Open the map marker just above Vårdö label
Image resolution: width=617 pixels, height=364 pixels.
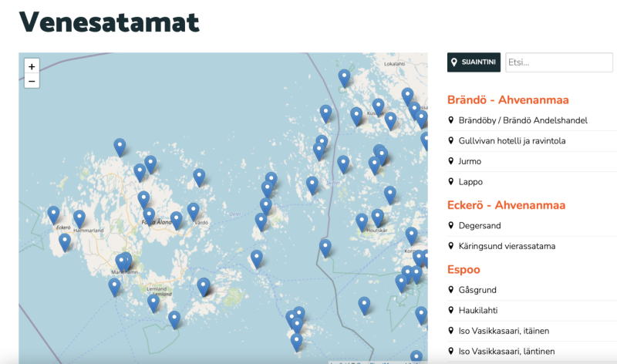194,211
